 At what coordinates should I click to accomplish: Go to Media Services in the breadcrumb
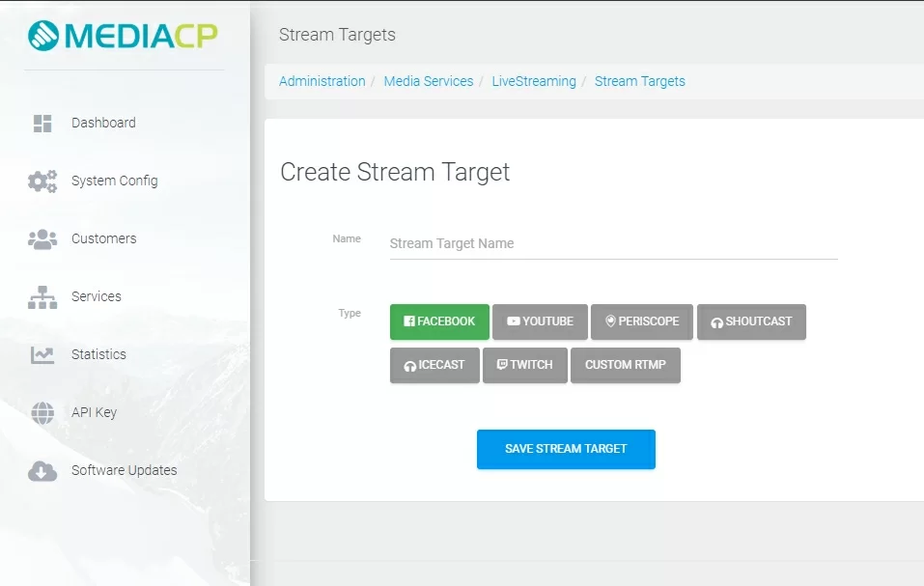click(428, 81)
